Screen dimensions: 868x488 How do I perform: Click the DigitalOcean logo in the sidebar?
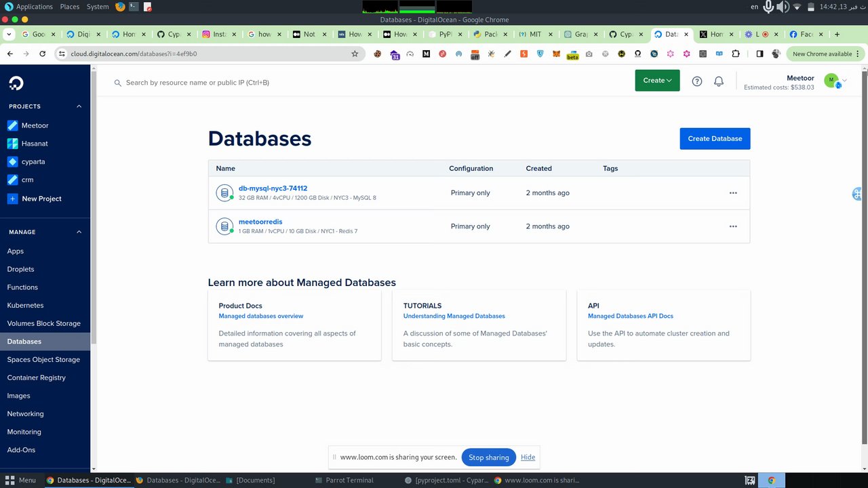16,83
